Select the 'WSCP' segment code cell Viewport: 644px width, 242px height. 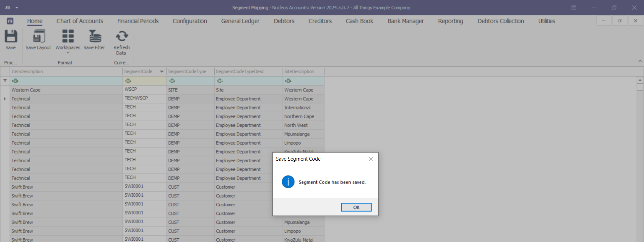pyautogui.click(x=145, y=89)
